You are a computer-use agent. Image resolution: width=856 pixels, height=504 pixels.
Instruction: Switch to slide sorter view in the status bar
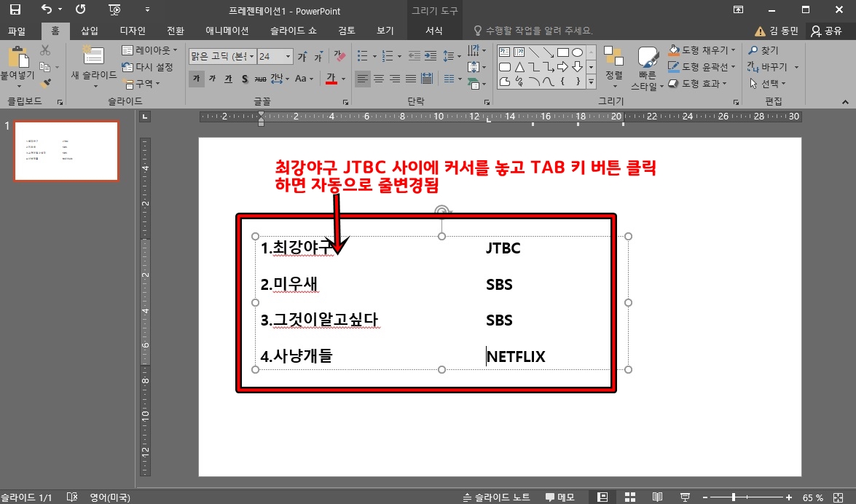pyautogui.click(x=630, y=497)
